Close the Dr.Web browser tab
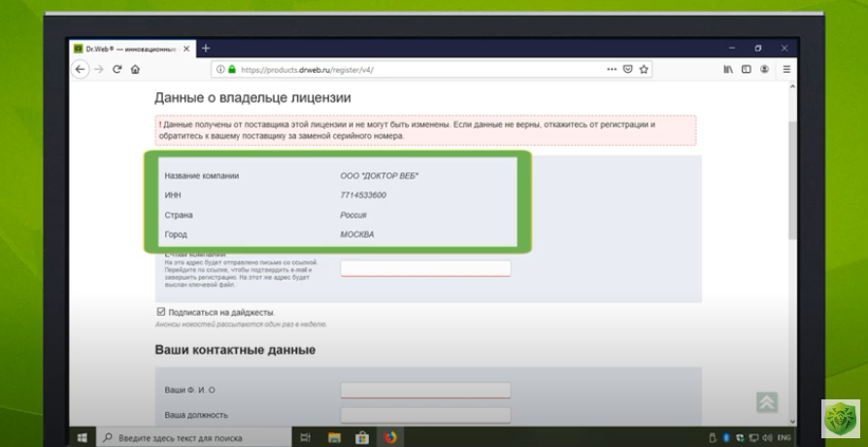The height and width of the screenshot is (447, 868). (186, 49)
